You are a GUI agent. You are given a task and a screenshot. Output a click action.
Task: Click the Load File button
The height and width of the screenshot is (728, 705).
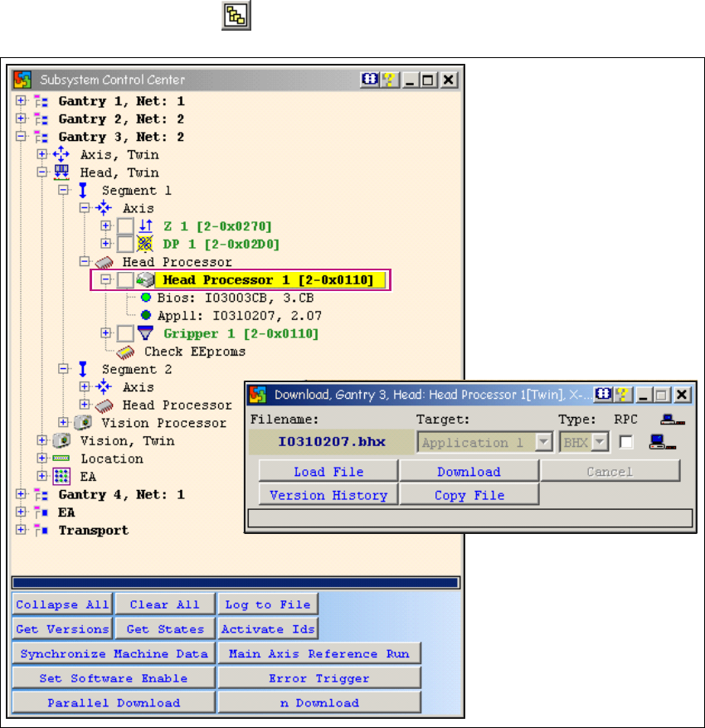328,471
